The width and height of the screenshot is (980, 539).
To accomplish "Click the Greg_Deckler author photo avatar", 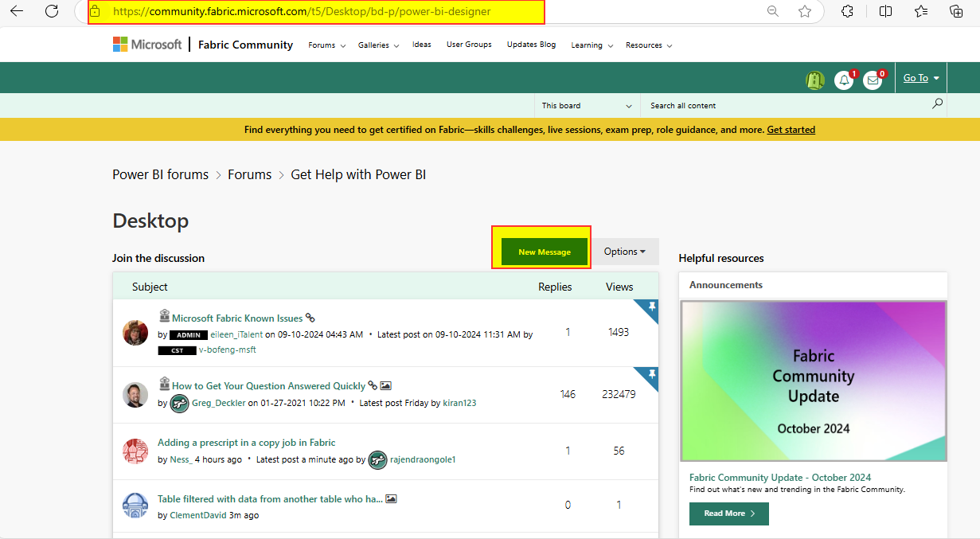I will tap(135, 395).
